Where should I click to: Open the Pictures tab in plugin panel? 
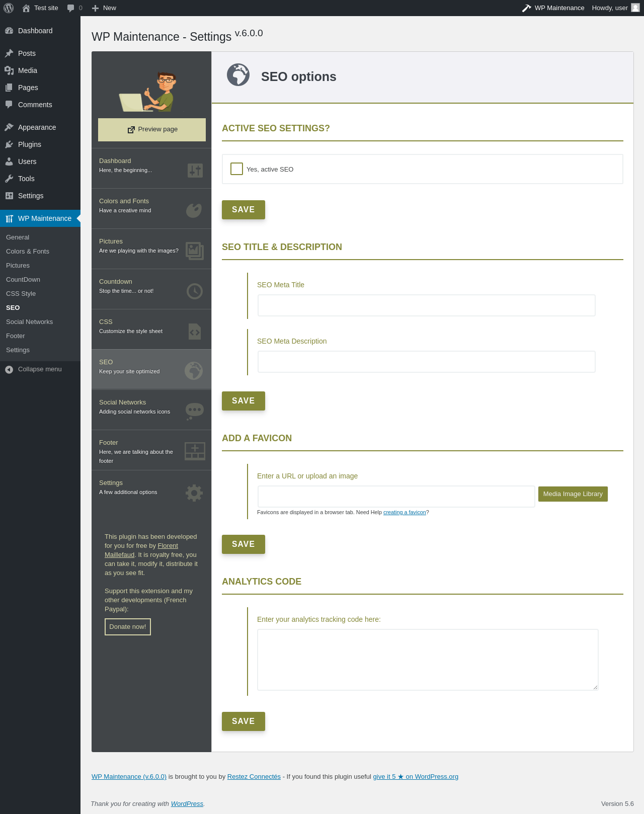coord(151,249)
